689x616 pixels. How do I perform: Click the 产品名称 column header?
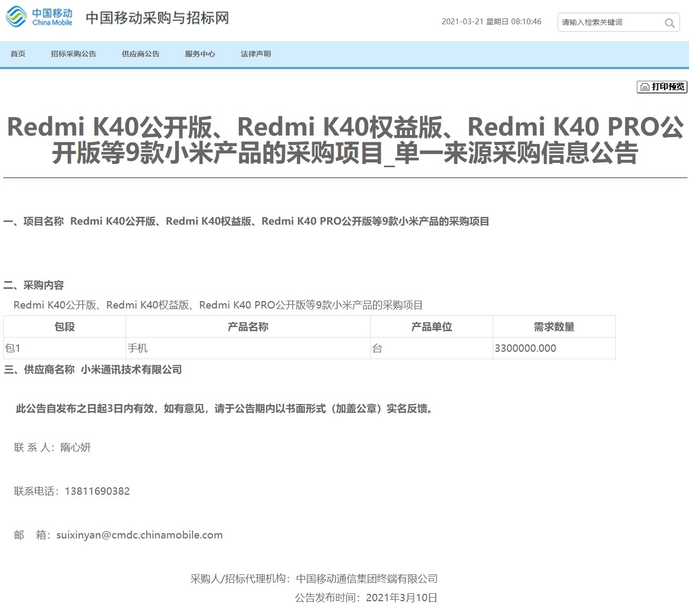point(248,326)
